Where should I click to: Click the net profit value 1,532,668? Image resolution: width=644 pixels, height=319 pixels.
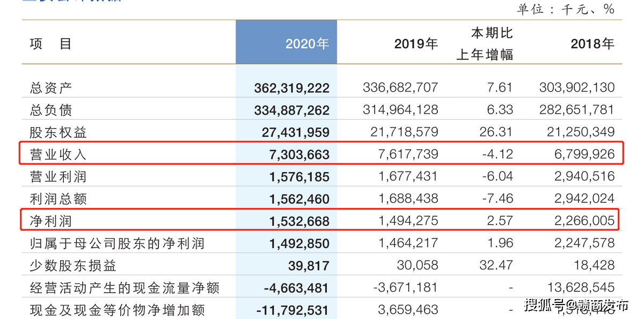(x=299, y=221)
